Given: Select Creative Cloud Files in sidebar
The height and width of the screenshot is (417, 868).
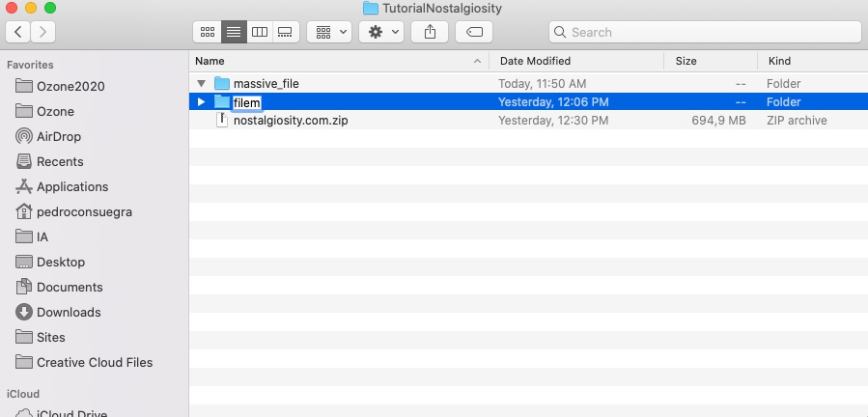Looking at the screenshot, I should pyautogui.click(x=94, y=362).
